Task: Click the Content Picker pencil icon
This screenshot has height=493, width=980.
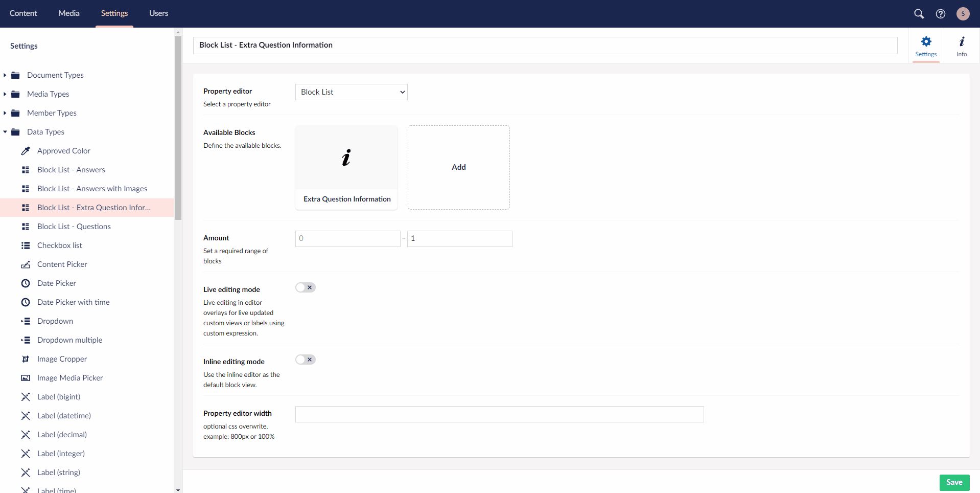Action: (26, 264)
